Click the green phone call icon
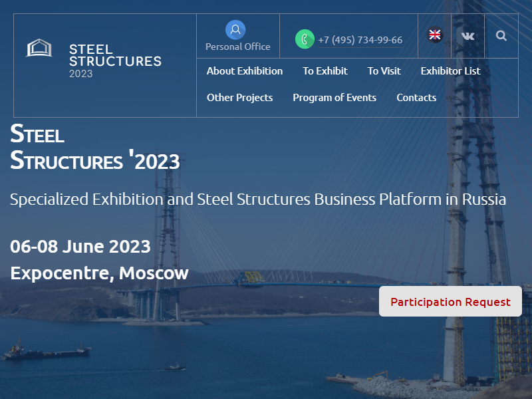Viewport: 532px width, 399px height. point(305,39)
